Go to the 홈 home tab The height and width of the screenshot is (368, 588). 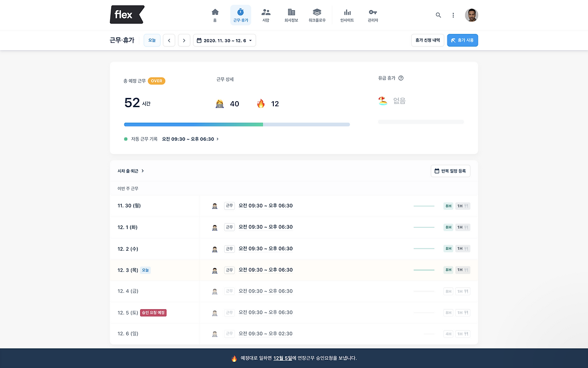click(215, 15)
